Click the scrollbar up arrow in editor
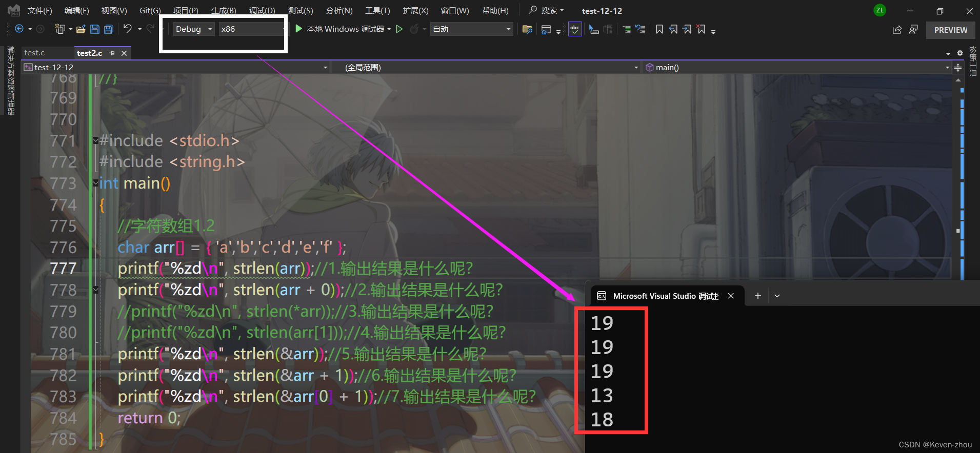Image resolution: width=980 pixels, height=453 pixels. 958,80
